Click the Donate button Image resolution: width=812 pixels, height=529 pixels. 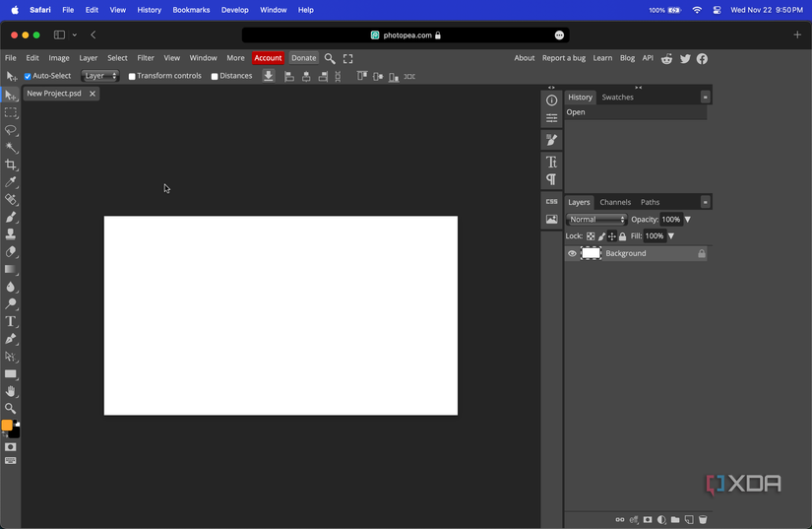pos(303,58)
